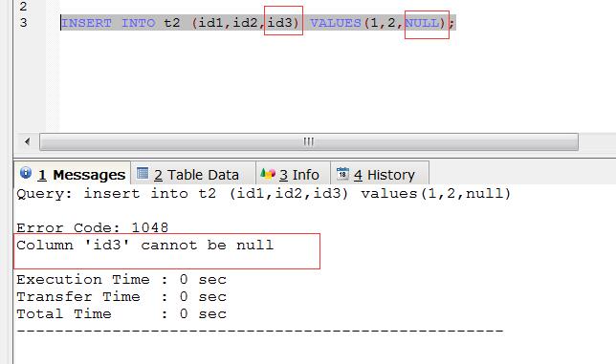Click the History calendar icon

pos(342,173)
